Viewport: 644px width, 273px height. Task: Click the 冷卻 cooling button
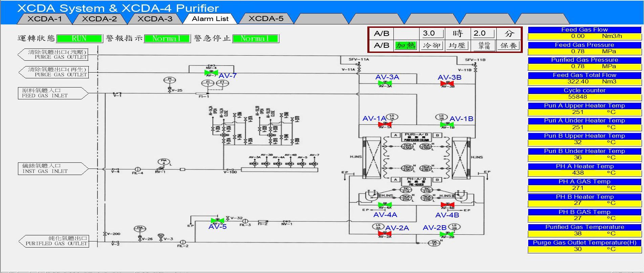(x=431, y=45)
